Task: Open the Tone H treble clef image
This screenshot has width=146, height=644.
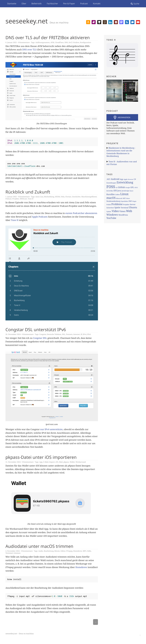Action: [x=122, y=55]
